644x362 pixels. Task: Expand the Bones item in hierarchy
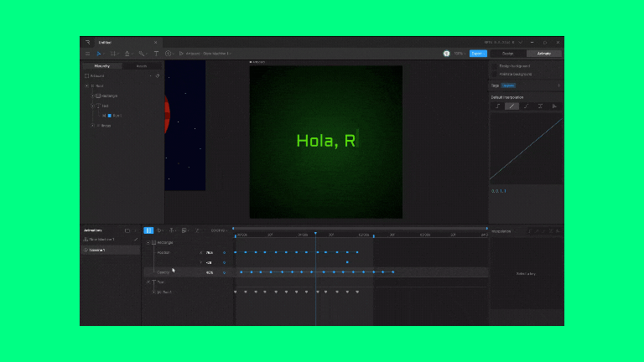pos(93,126)
